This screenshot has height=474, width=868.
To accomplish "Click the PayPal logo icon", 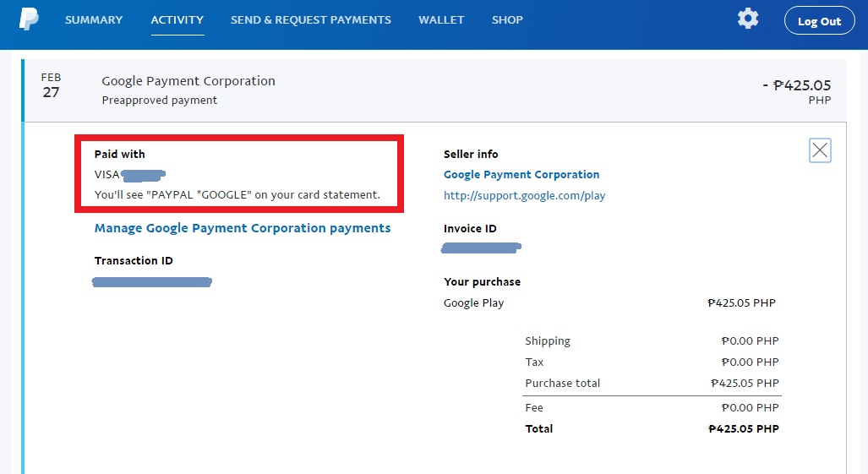I will (x=29, y=19).
